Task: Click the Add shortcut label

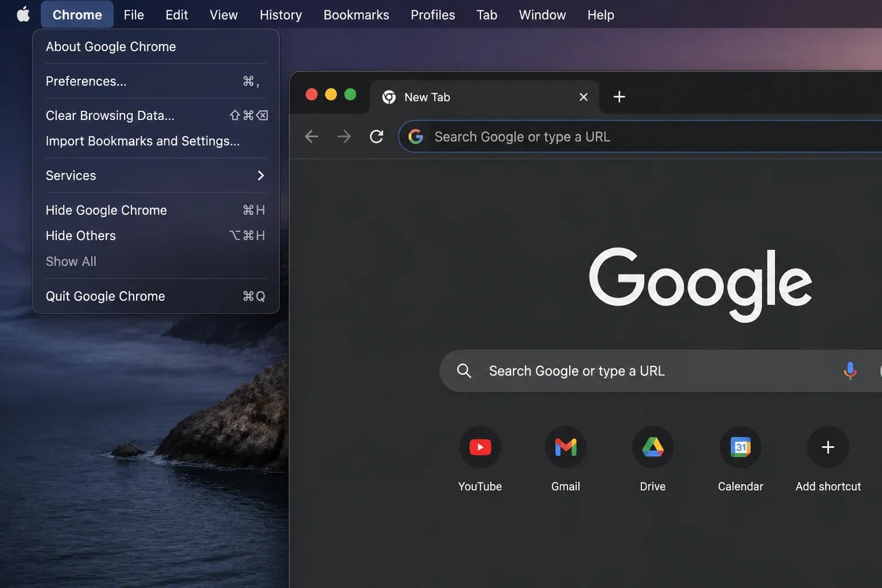Action: click(828, 486)
